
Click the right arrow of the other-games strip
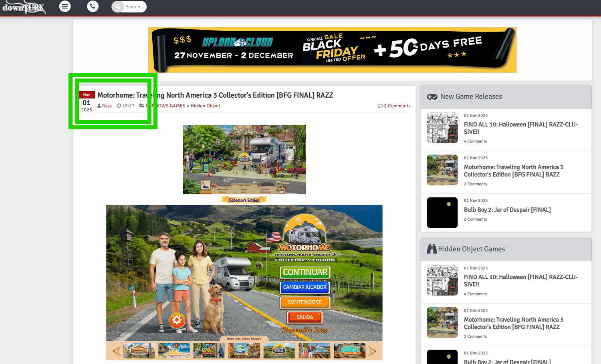pyautogui.click(x=372, y=351)
